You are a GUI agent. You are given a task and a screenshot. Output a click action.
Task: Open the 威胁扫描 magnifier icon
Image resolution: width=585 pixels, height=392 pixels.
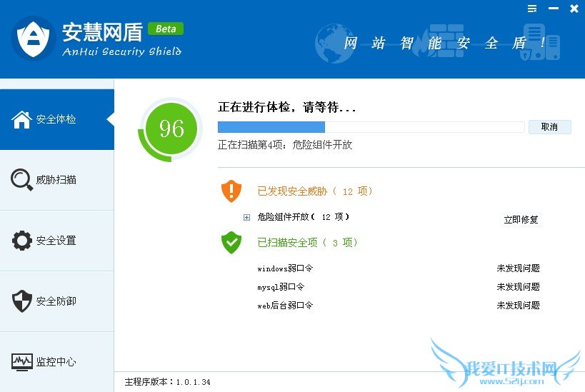(x=21, y=180)
